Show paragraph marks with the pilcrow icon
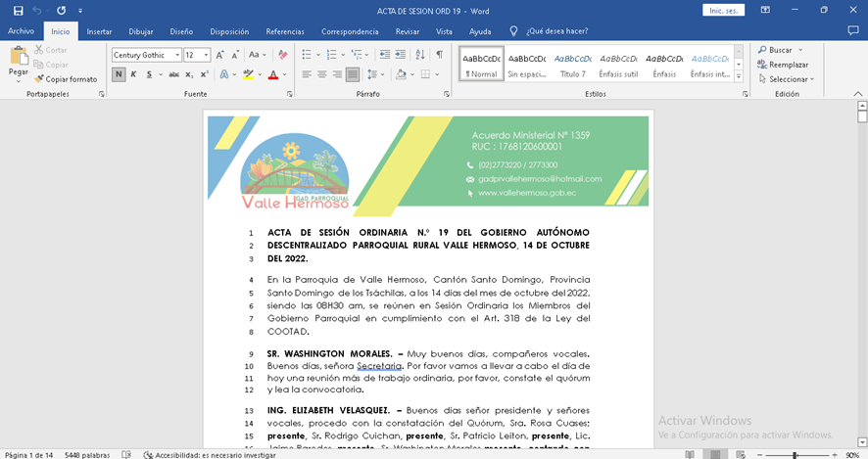This screenshot has height=459, width=868. [440, 55]
